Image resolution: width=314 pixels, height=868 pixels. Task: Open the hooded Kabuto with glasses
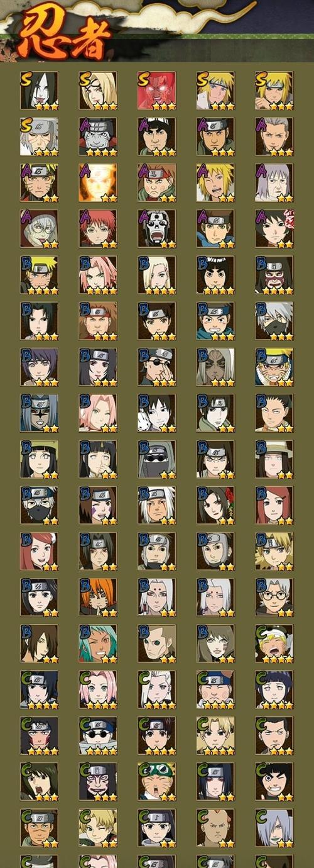39,228
